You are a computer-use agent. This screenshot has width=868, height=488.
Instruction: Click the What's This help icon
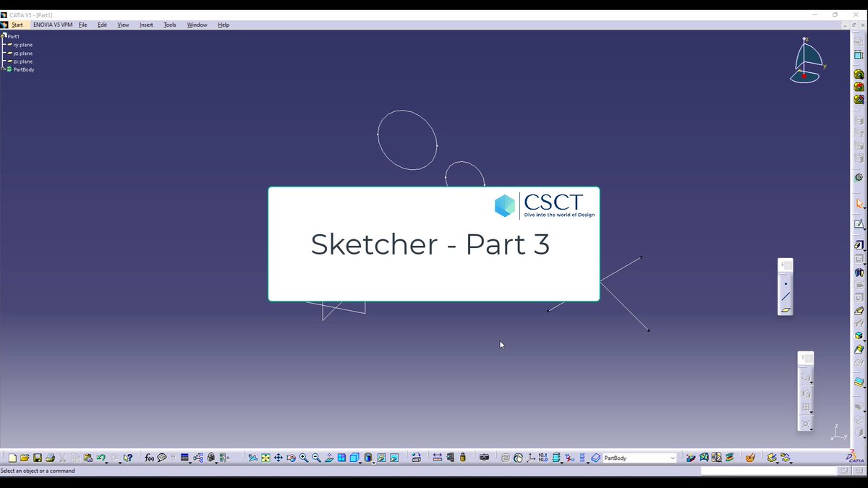coord(128,458)
